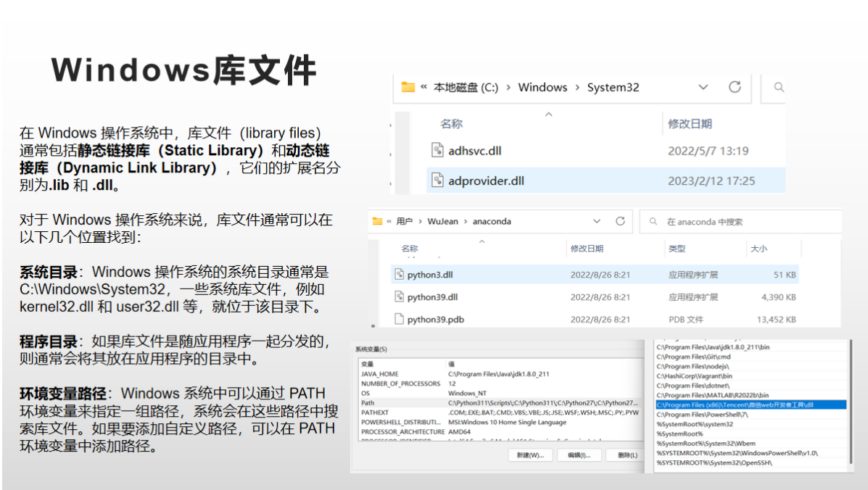Click the anaconda breadcrumb
The image size is (868, 490).
492,221
